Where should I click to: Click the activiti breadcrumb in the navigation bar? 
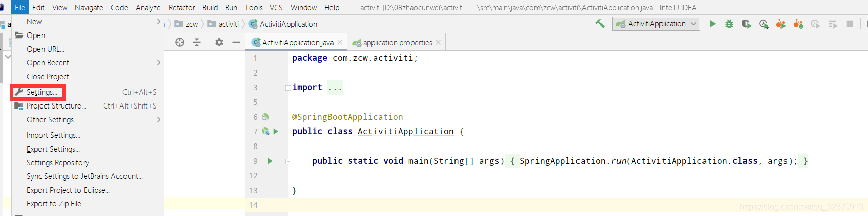click(223, 24)
